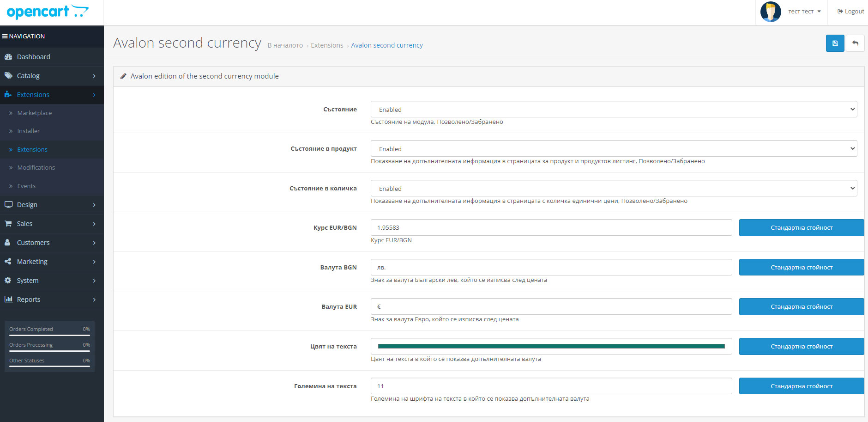Open the Състояние в продукт dropdown
Viewport: 868px width, 422px height.
click(x=614, y=148)
